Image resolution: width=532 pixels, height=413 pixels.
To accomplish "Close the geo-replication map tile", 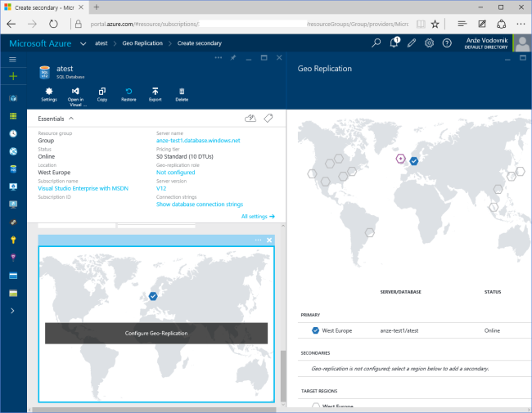I will [269, 240].
